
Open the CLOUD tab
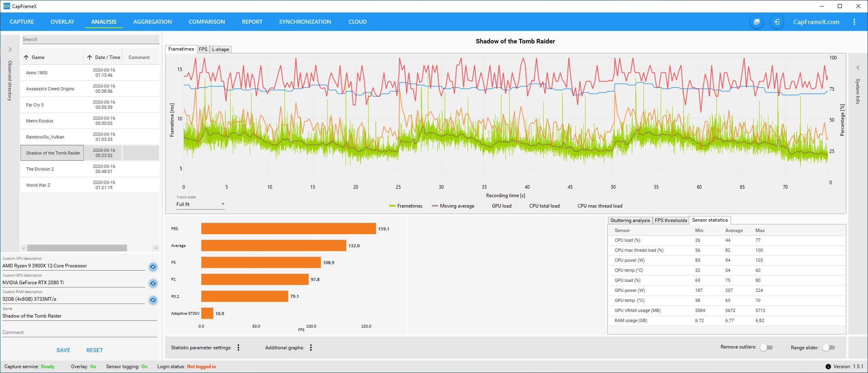357,22
